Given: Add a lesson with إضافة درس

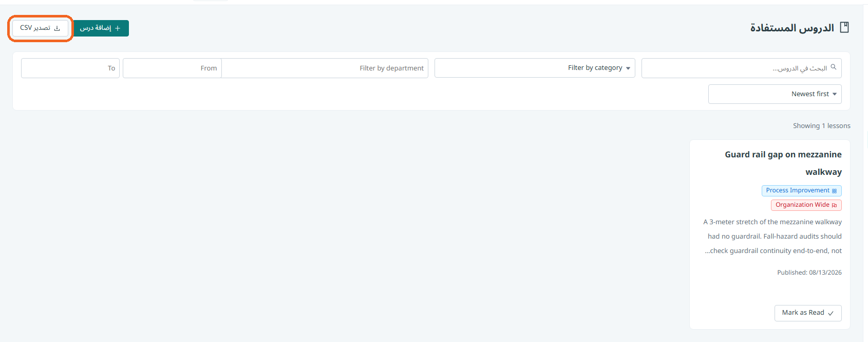Looking at the screenshot, I should click(101, 28).
